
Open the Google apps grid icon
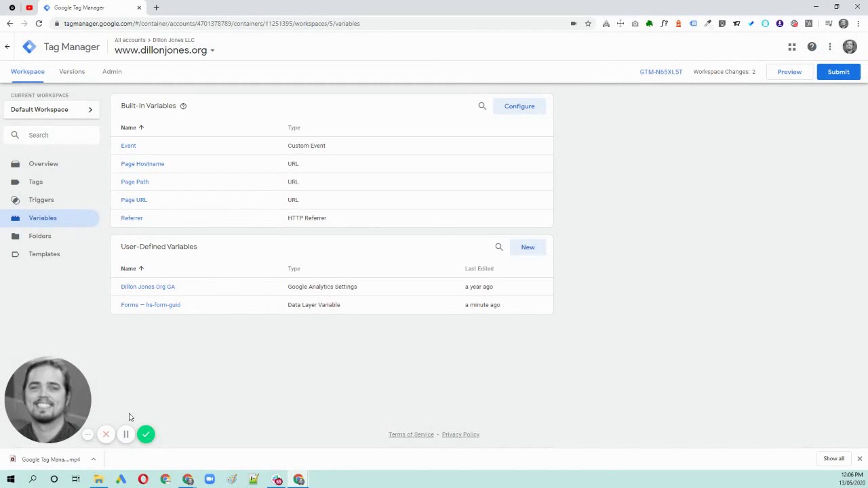[791, 47]
